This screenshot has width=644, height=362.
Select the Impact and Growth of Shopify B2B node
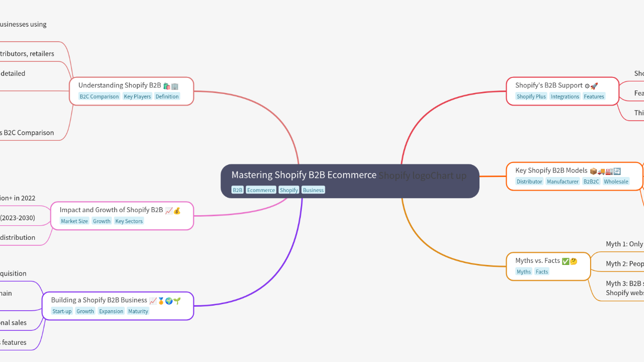click(122, 216)
